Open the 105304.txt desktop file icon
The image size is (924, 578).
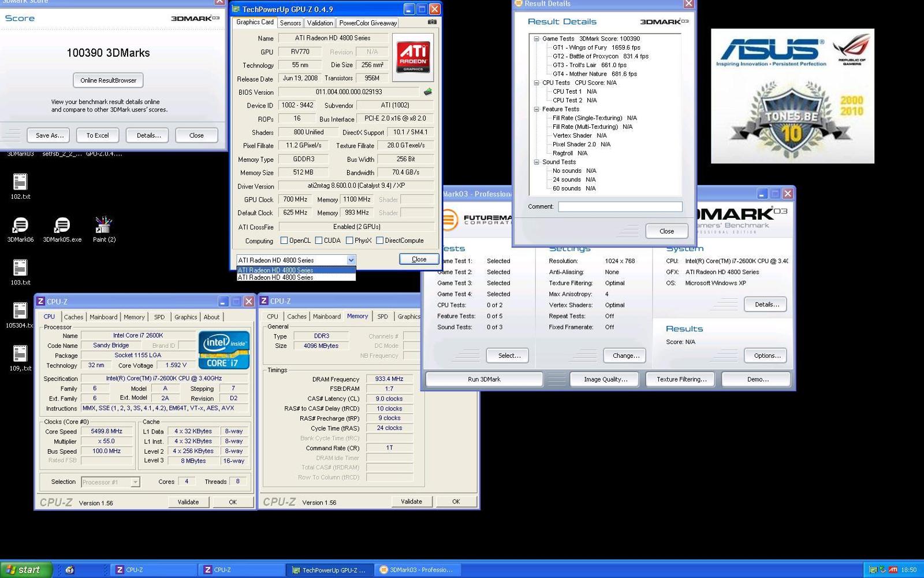click(20, 315)
